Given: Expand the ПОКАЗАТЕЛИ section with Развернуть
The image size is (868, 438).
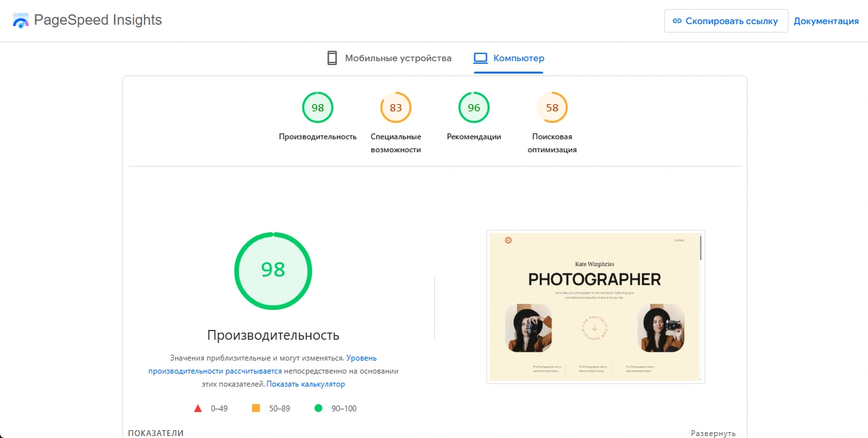Looking at the screenshot, I should [x=713, y=433].
